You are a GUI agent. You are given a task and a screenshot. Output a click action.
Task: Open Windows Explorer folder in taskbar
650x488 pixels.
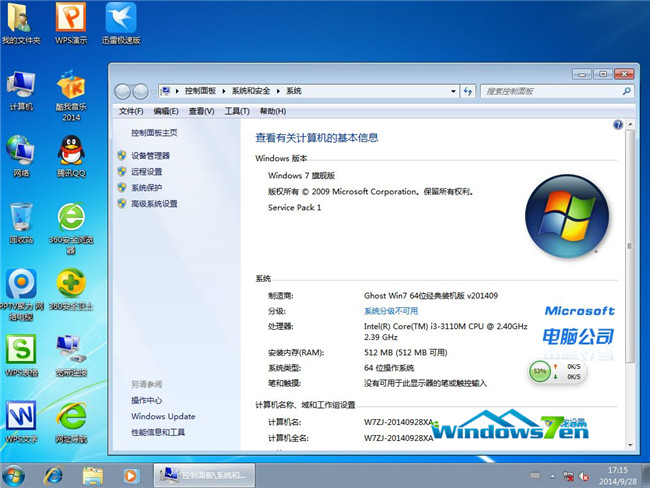pyautogui.click(x=92, y=476)
